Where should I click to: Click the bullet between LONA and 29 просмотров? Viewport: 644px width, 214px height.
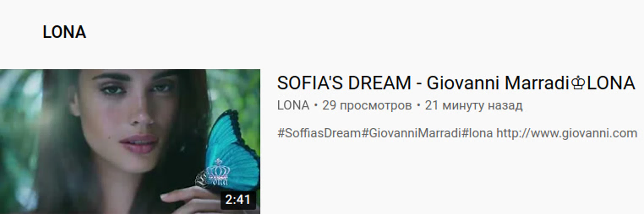click(316, 106)
